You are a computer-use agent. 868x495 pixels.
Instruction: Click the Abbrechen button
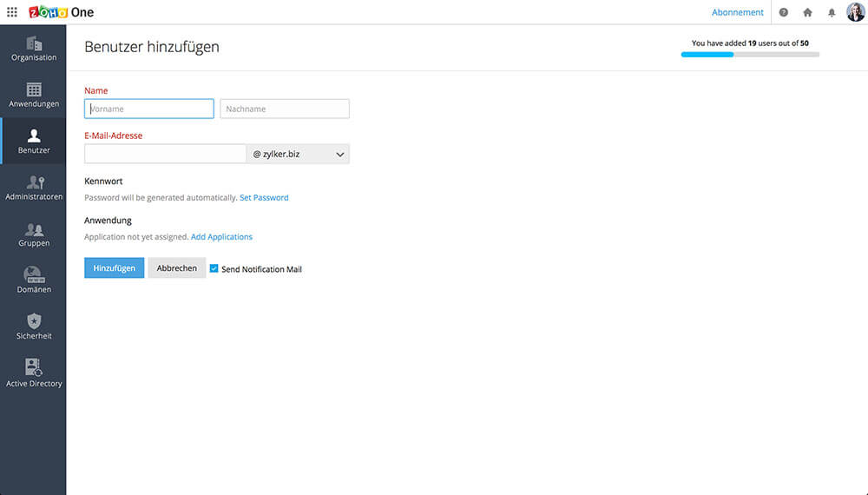[176, 268]
